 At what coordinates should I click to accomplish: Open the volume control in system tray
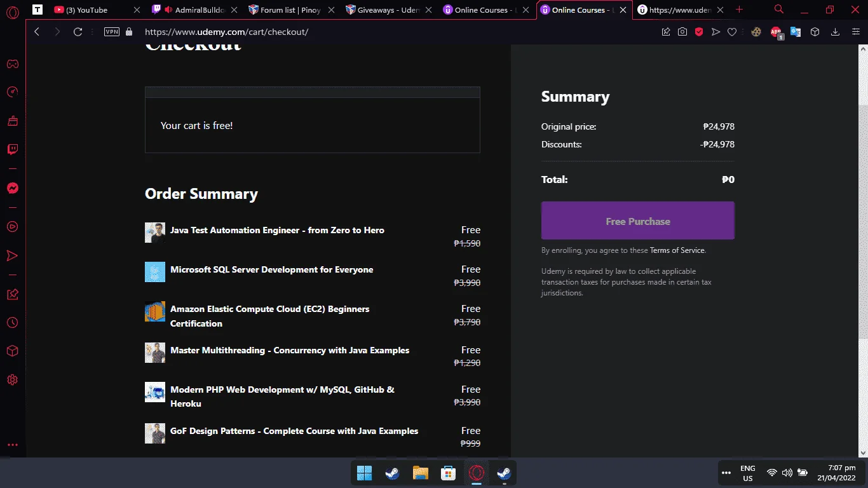pyautogui.click(x=787, y=473)
